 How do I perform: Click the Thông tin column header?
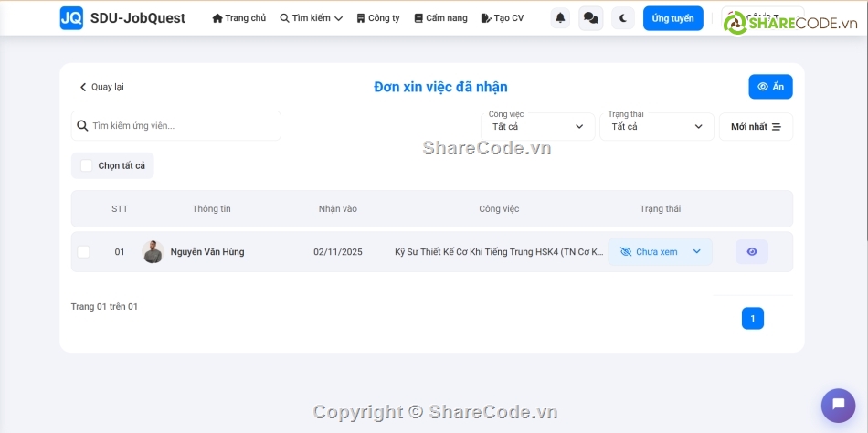(211, 209)
